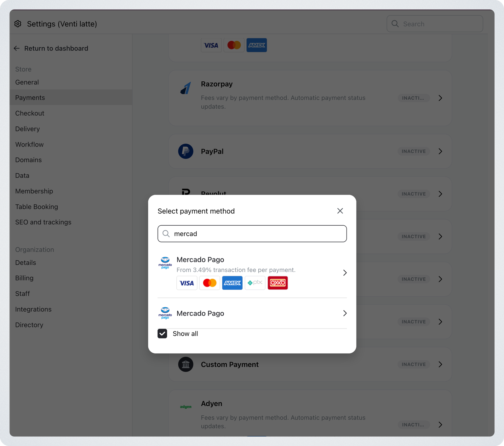This screenshot has width=504, height=446.
Task: Expand the Razorpay payment row chevron
Action: 440,98
